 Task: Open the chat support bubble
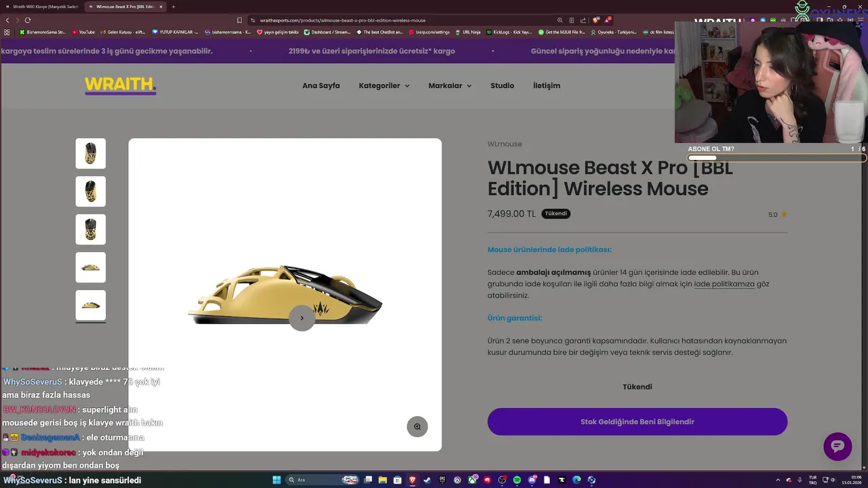click(837, 446)
